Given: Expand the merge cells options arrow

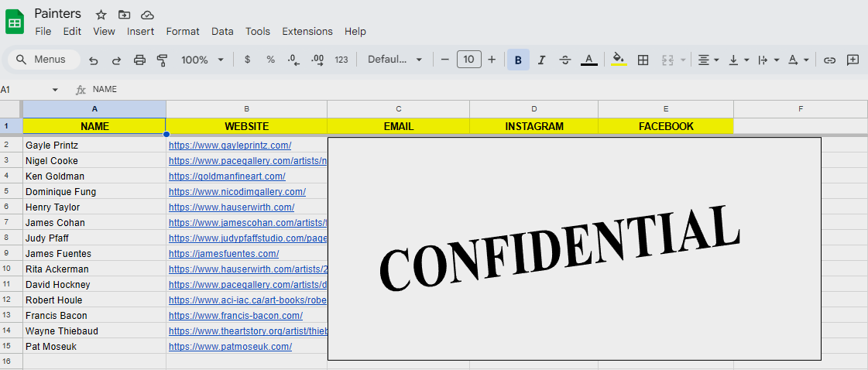Looking at the screenshot, I should [683, 60].
